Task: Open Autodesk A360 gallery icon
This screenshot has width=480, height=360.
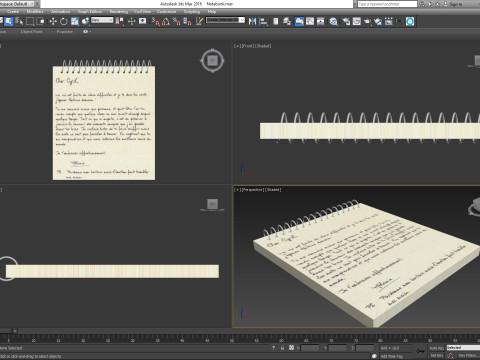Action: tap(389, 22)
